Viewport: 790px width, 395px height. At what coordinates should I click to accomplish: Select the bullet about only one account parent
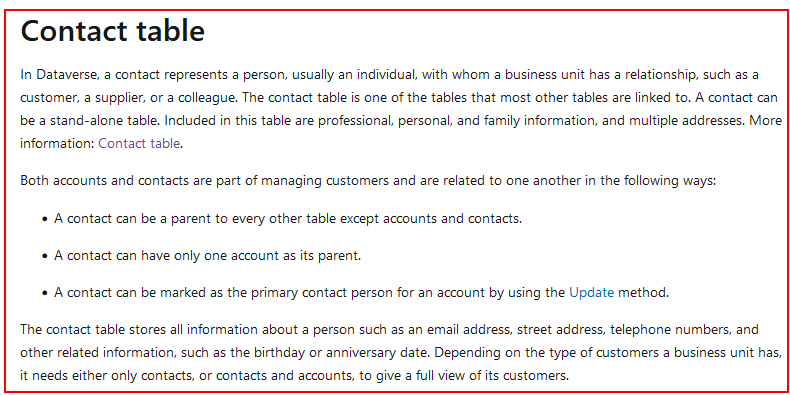(x=208, y=256)
